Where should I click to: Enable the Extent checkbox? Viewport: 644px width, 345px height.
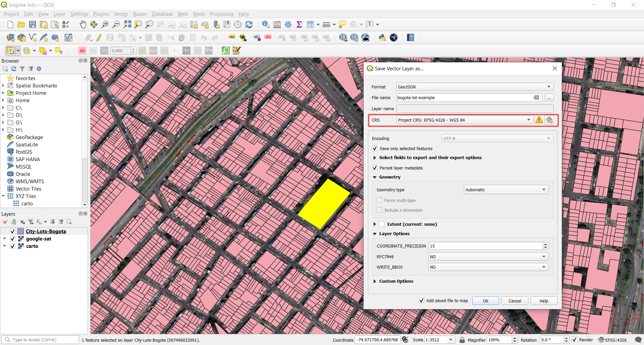(382, 224)
